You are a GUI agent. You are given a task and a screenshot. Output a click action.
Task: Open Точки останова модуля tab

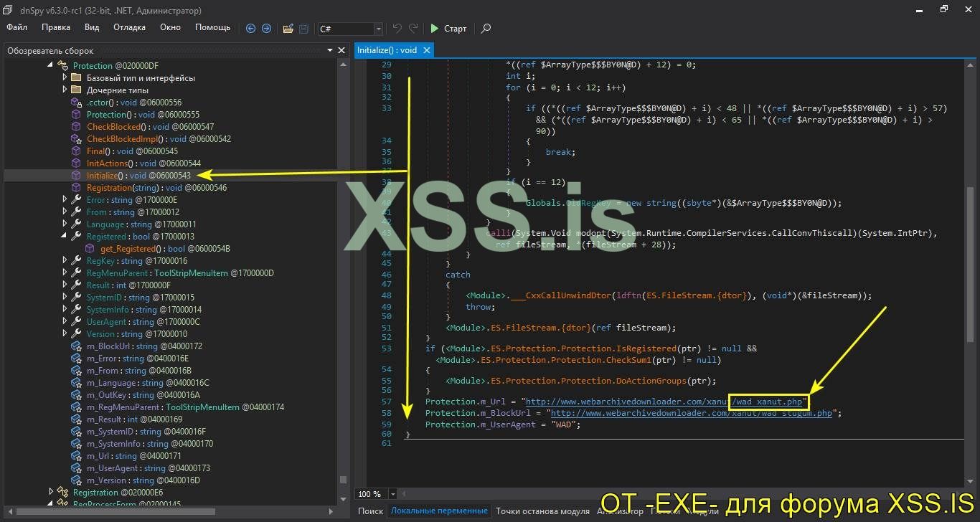click(542, 511)
